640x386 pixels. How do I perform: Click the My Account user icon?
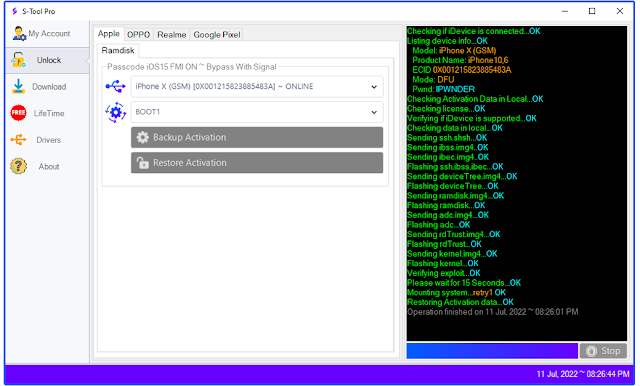click(x=19, y=33)
